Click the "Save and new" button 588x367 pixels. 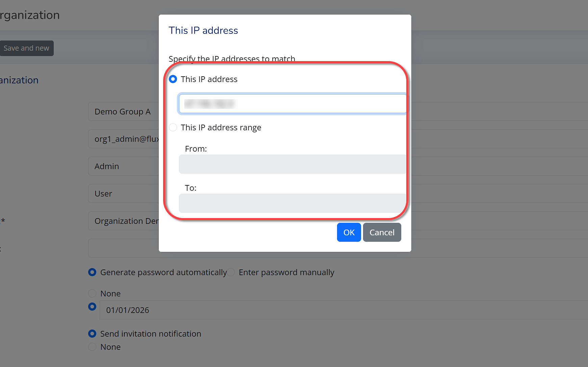[x=26, y=48]
